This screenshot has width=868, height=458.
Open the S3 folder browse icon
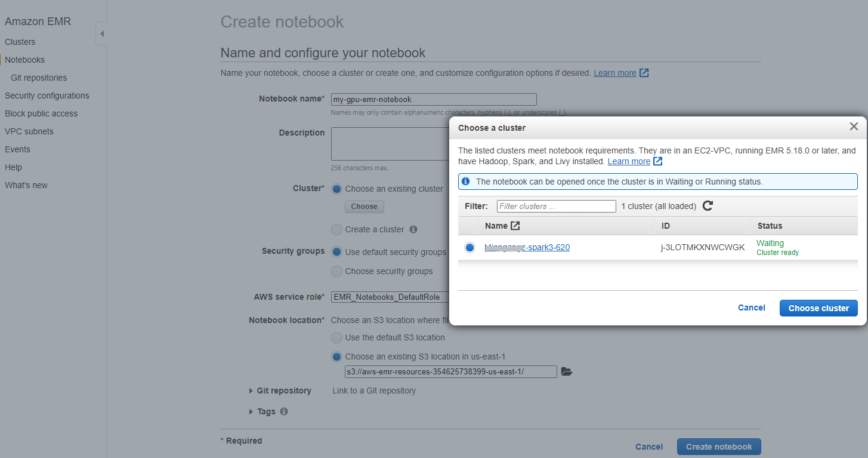tap(567, 372)
